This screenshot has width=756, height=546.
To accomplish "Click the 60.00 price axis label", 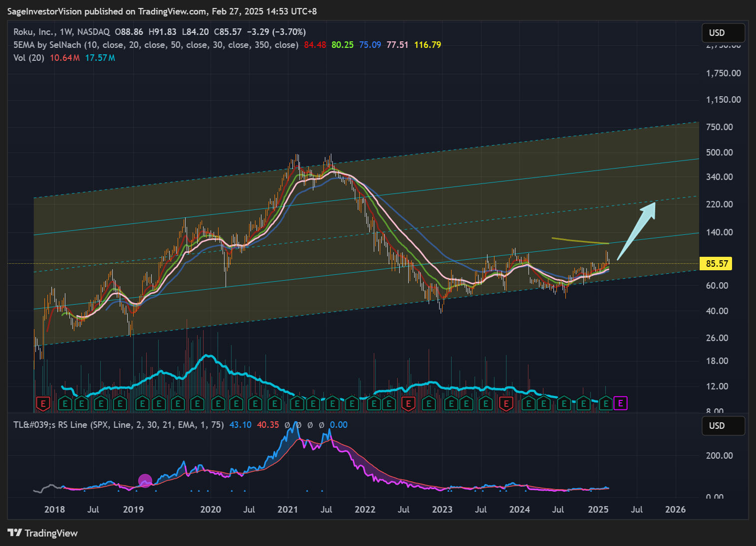I will coord(717,286).
